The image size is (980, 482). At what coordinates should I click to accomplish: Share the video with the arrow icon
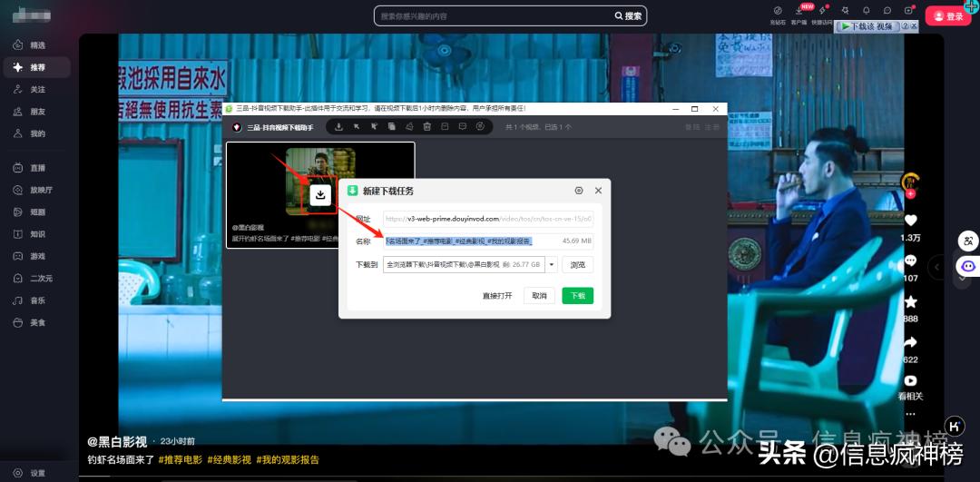tap(910, 342)
